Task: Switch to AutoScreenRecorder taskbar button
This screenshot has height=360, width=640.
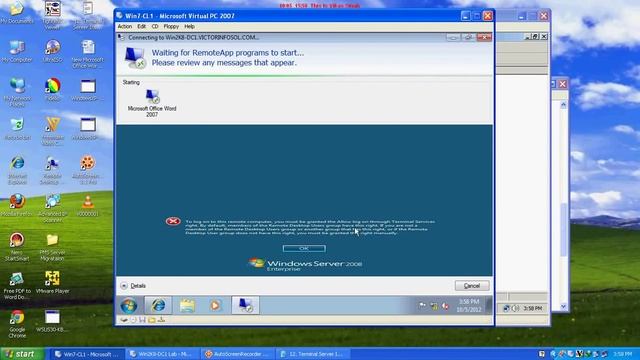Action: tap(237, 354)
